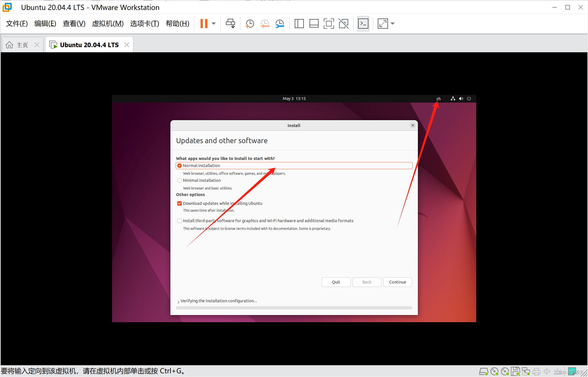Viewport: 588px width, 377px height.
Task: Revert the virtual machine to a snapshot
Action: pos(265,24)
